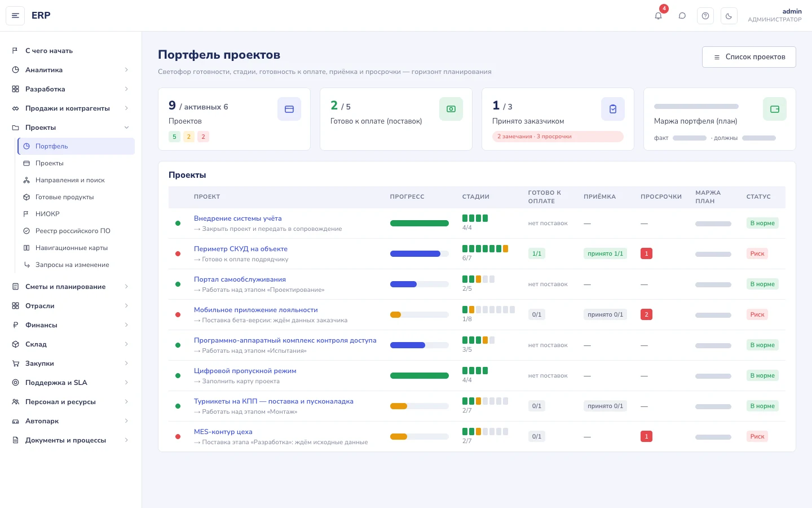Click принято 1/1 badge in Приёмка column
This screenshot has height=508, width=812.
click(606, 254)
